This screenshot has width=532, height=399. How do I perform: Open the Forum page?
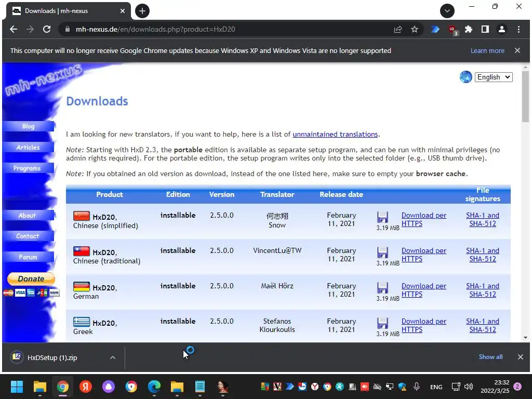[x=28, y=257]
